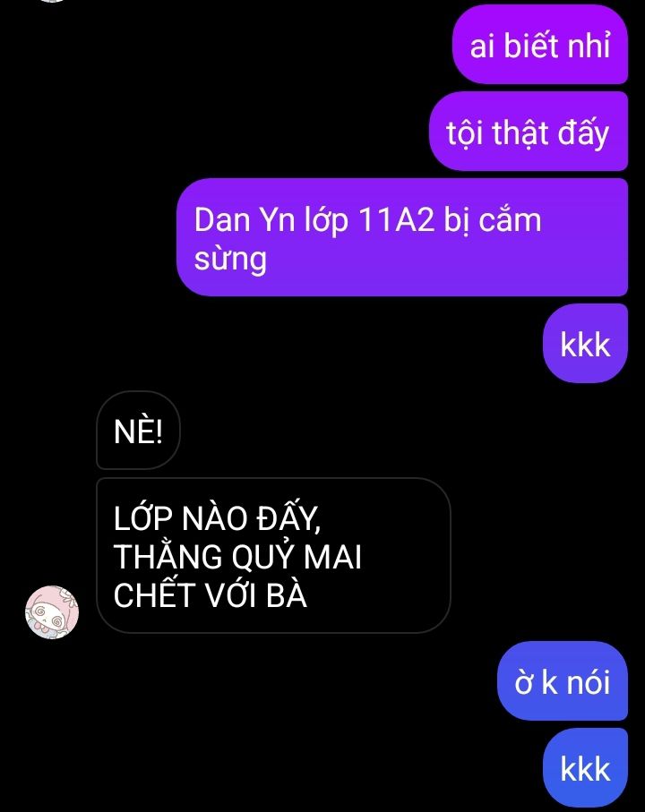Click the word 'nói' in the blue bubble

point(588,681)
